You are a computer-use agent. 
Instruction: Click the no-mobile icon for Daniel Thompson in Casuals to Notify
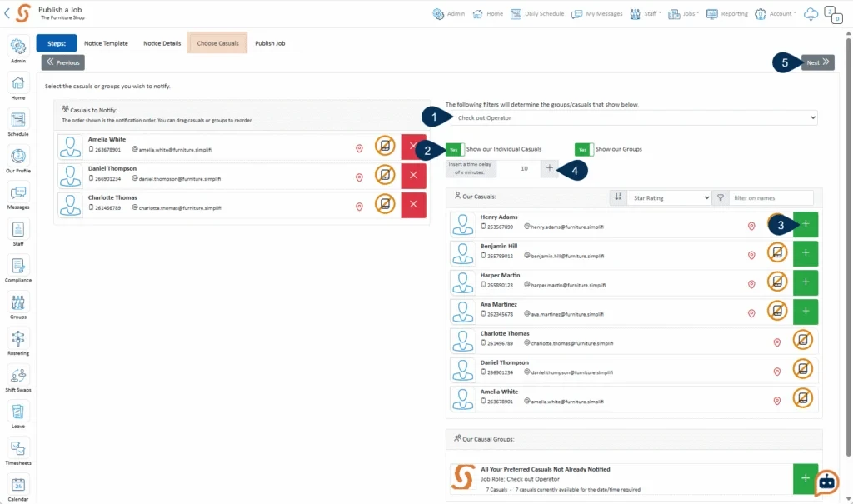385,175
